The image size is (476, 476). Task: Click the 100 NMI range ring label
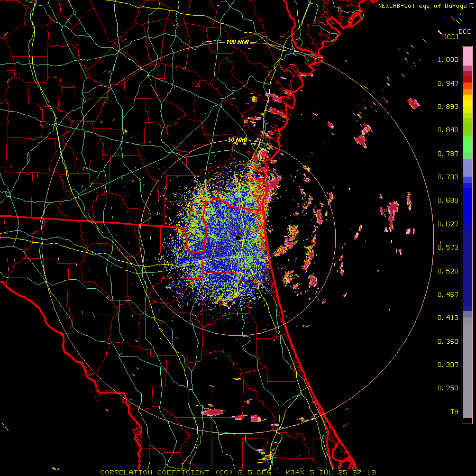tap(237, 42)
